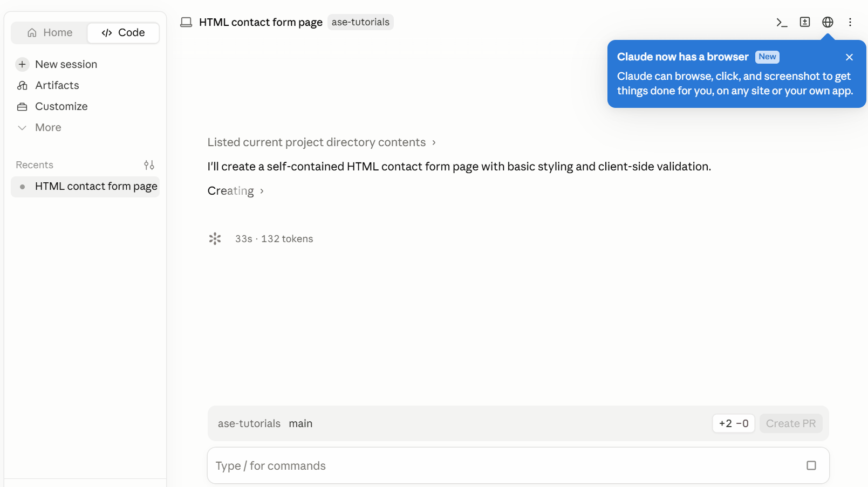Click the laptop icon beside session title

(x=186, y=22)
